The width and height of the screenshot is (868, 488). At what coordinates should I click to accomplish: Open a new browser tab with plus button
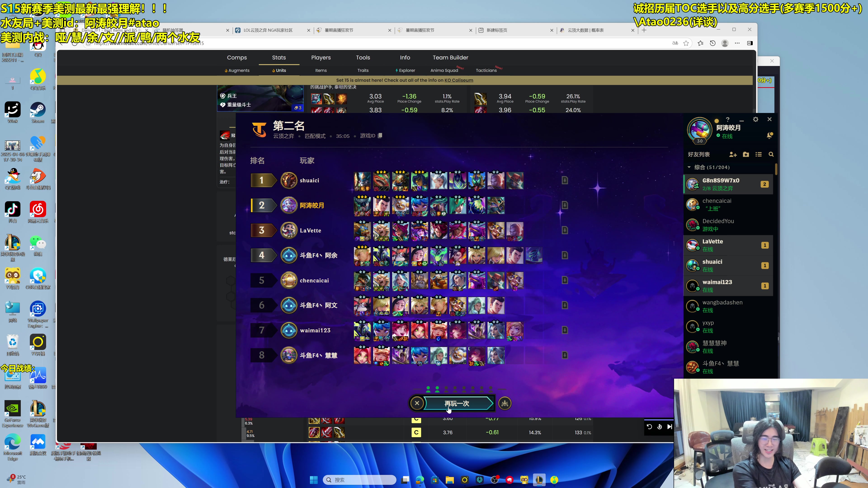pyautogui.click(x=644, y=30)
